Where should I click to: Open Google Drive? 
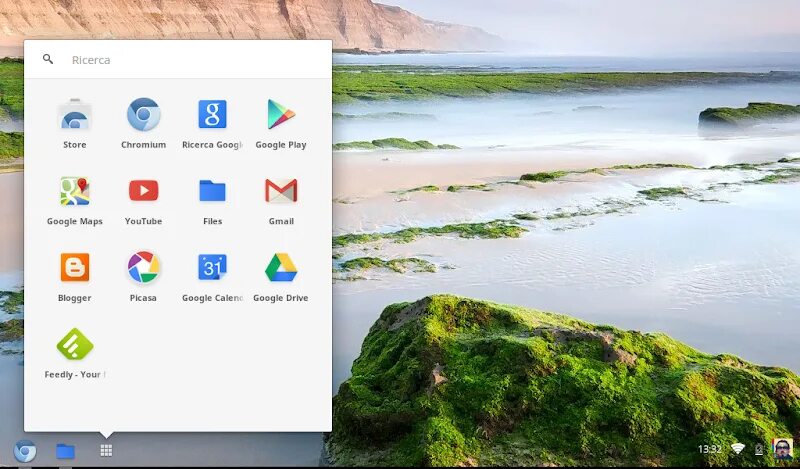(281, 267)
